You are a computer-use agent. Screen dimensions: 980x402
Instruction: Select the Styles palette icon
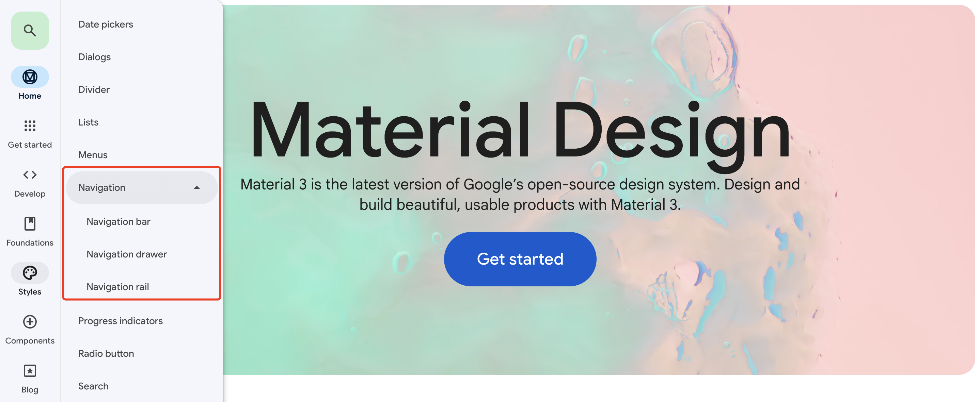pos(30,273)
